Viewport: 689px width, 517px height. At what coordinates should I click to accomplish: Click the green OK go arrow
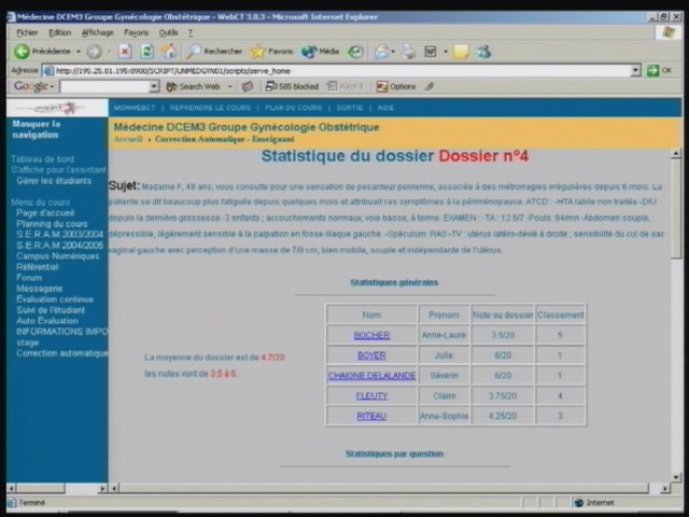653,70
